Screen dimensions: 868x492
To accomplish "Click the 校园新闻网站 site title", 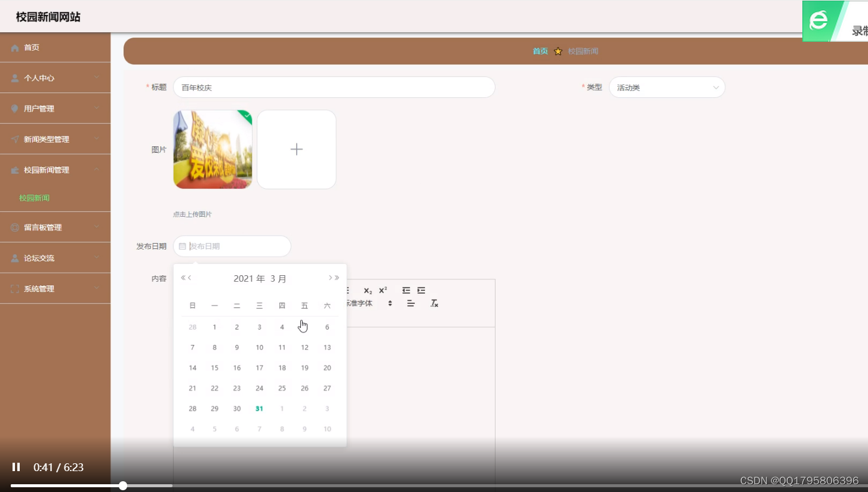I will point(48,17).
